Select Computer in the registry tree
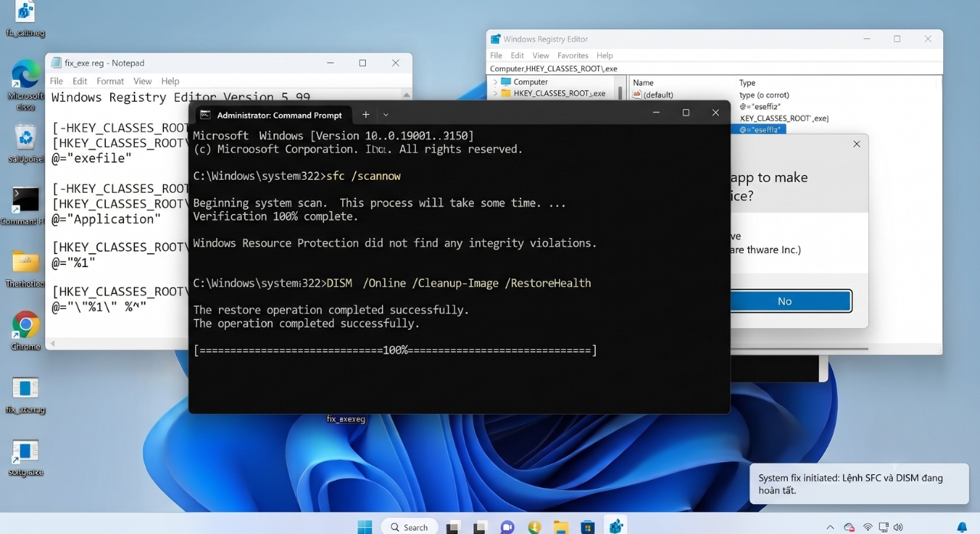 tap(531, 82)
